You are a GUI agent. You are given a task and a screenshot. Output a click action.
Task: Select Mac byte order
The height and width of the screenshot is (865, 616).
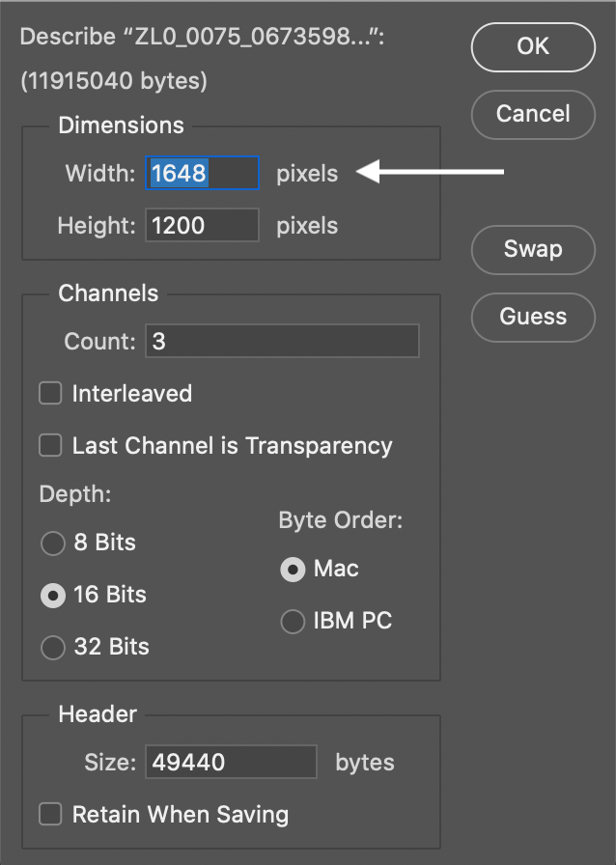tap(293, 569)
